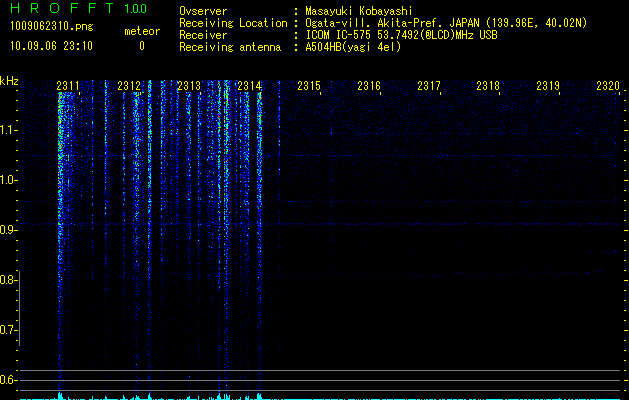Click the 2317 time axis marker

[x=429, y=86]
